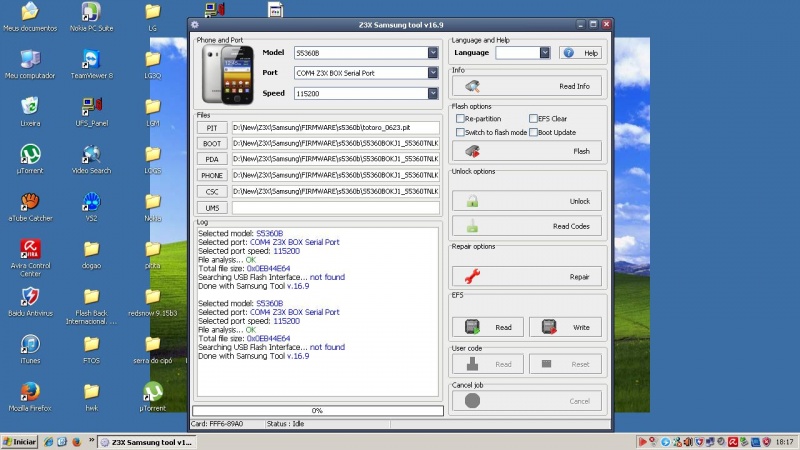The height and width of the screenshot is (450, 800).
Task: Open the dogao folder on the desktop
Action: (x=91, y=254)
